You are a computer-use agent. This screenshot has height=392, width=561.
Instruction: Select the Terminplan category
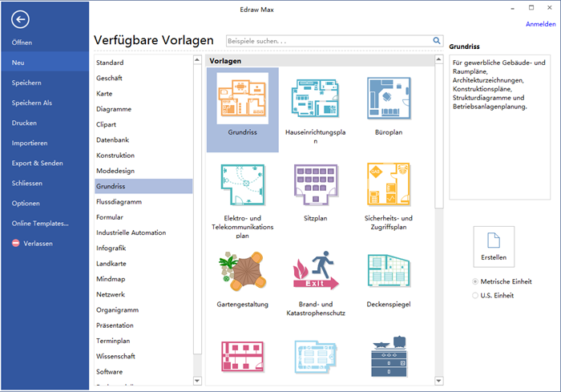point(143,341)
